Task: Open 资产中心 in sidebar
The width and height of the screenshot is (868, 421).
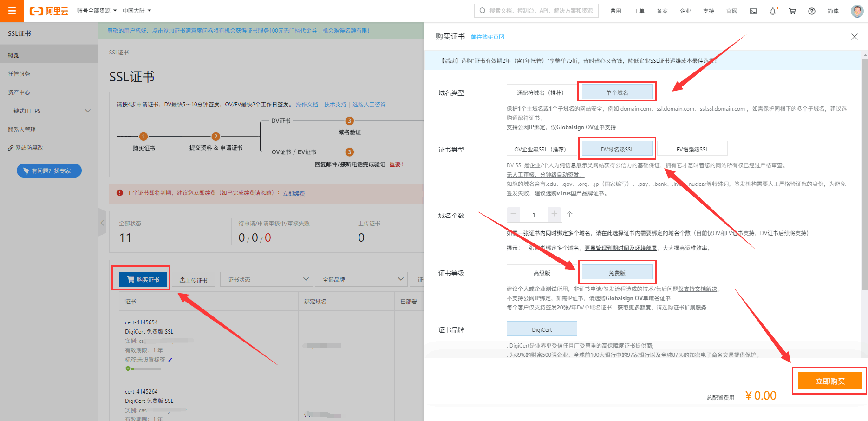Action: (49, 92)
